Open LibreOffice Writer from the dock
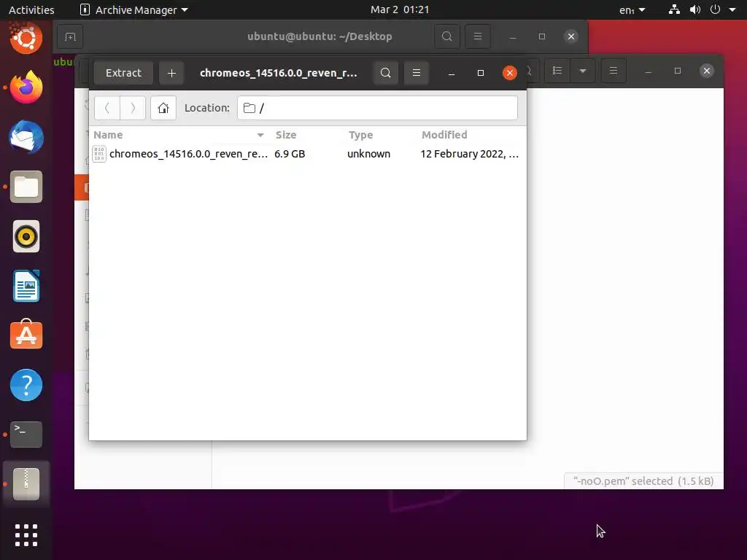 click(26, 286)
